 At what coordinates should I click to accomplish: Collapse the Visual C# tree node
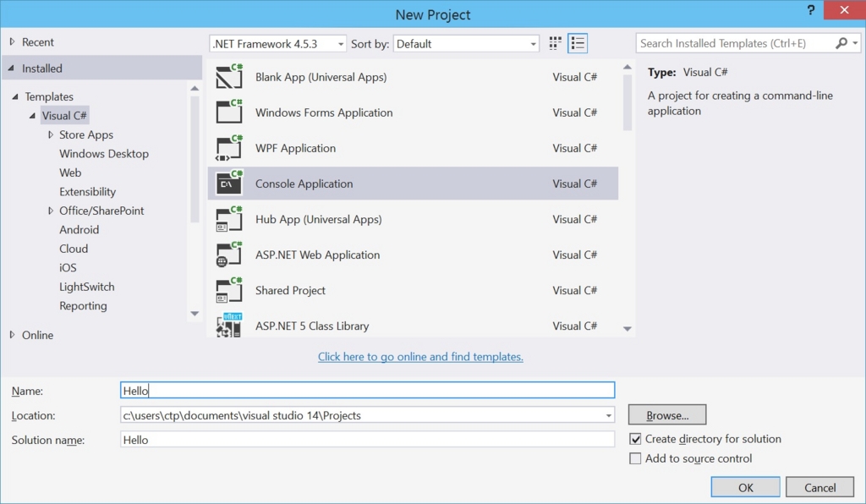(x=32, y=115)
